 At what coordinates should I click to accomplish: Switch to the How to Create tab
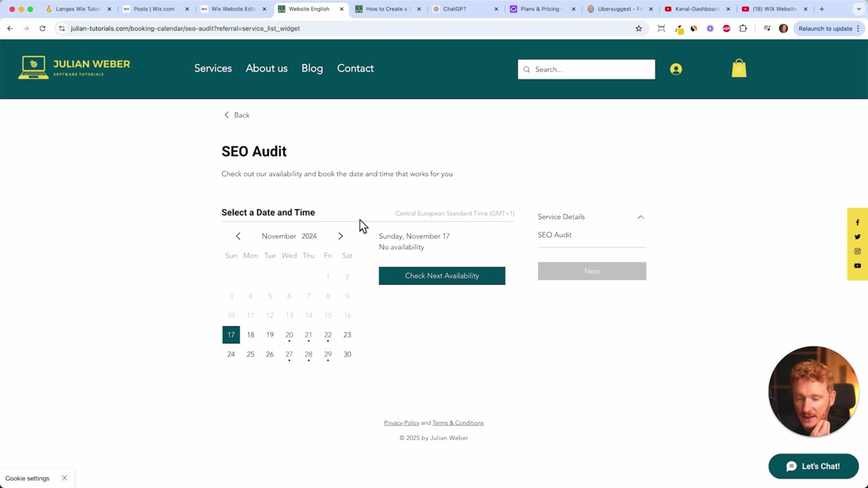387,9
